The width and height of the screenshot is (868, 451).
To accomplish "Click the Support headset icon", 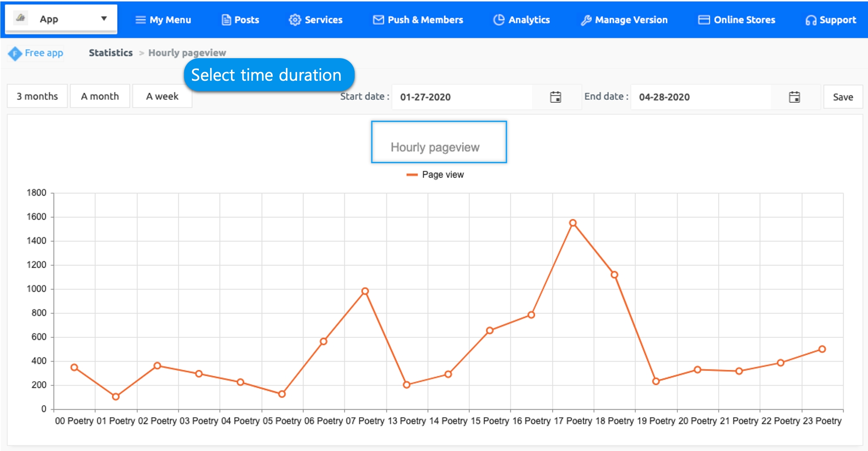I will (811, 20).
